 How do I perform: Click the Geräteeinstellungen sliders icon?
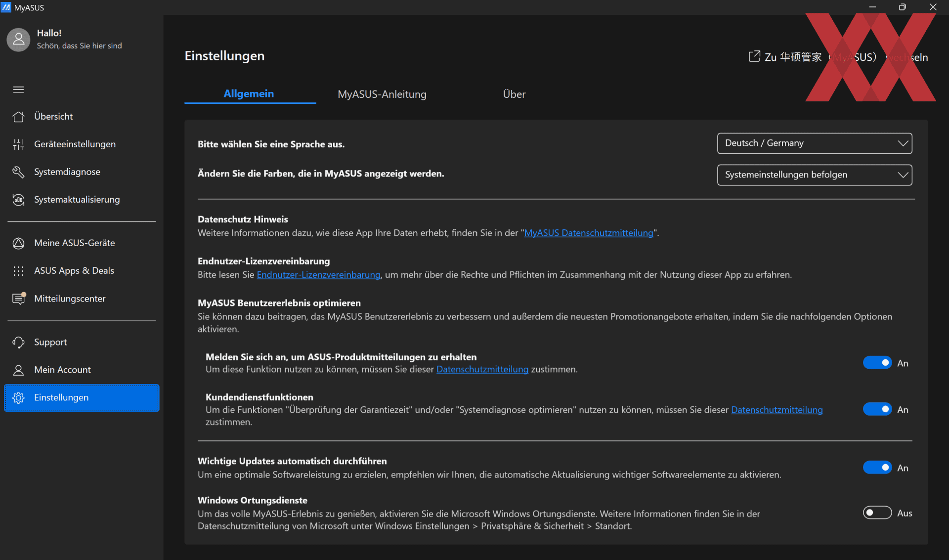tap(18, 144)
